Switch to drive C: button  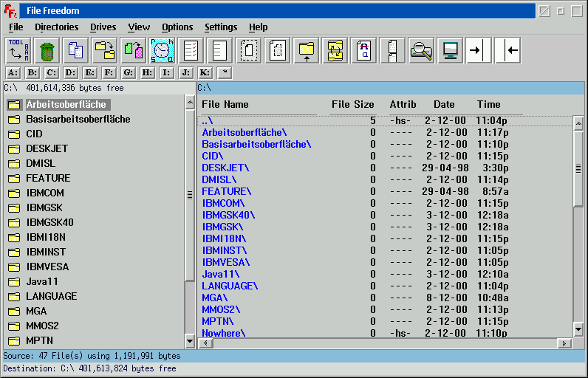pyautogui.click(x=51, y=72)
